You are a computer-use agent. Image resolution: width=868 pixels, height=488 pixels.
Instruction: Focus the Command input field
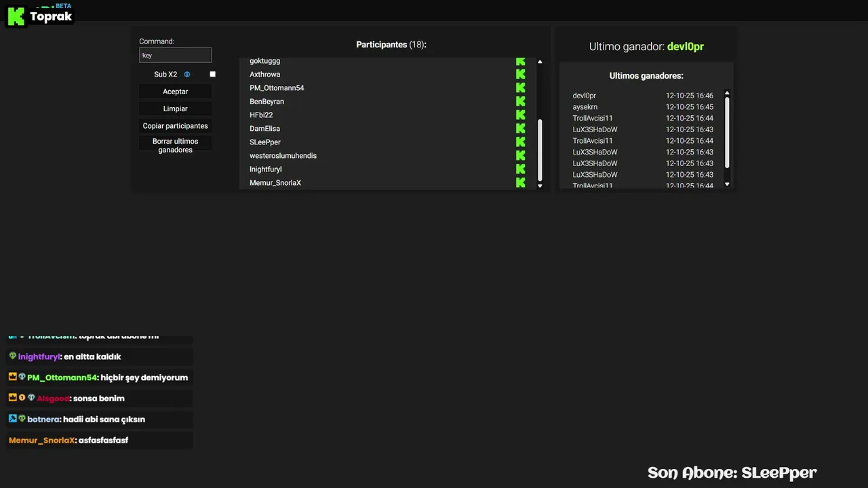tap(176, 56)
